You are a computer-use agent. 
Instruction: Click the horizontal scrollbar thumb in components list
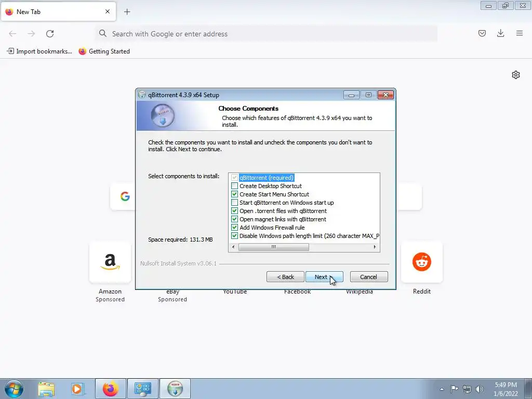coord(273,247)
